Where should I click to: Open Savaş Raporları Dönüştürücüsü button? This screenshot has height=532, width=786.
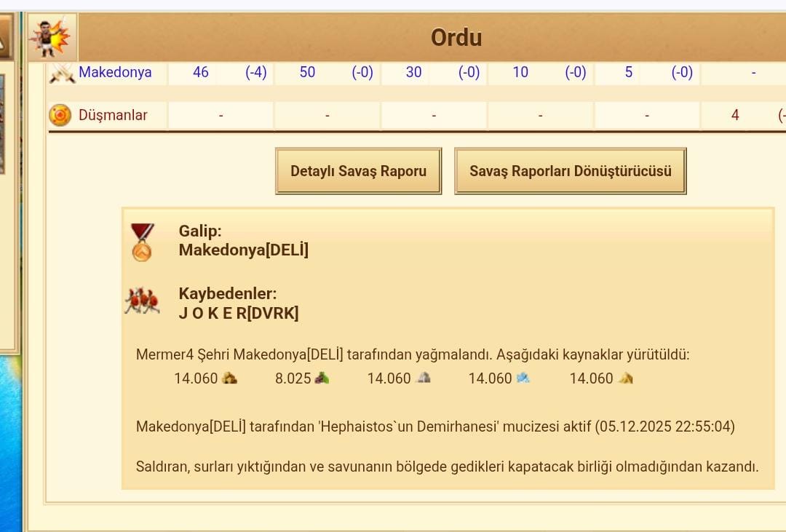click(x=570, y=171)
